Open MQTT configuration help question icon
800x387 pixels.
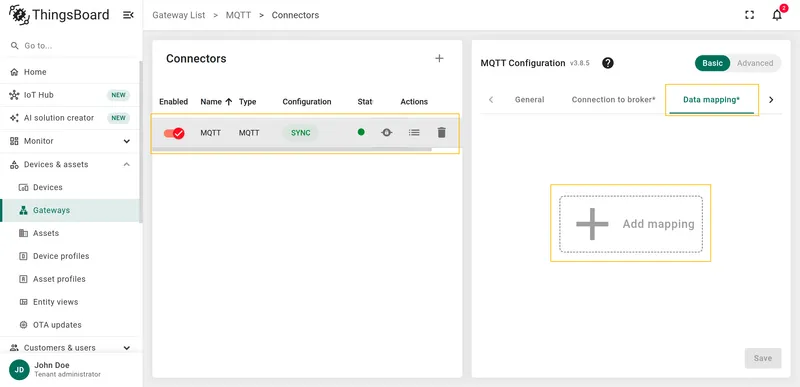coord(608,63)
